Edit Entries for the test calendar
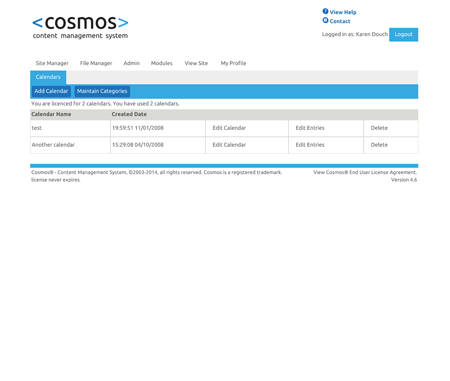450x381 pixels. point(310,128)
